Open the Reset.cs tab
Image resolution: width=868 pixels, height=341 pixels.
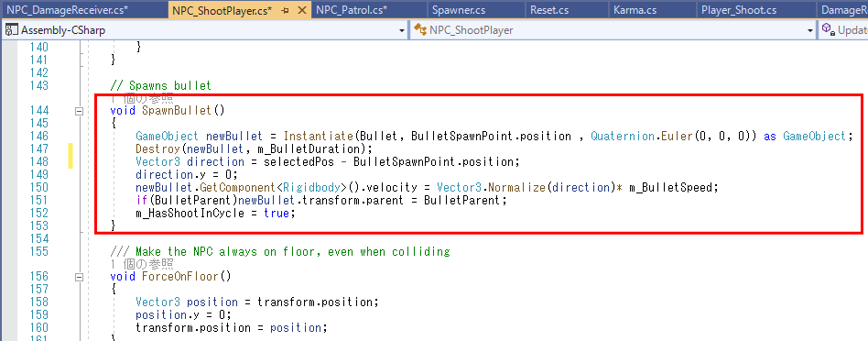(x=549, y=10)
